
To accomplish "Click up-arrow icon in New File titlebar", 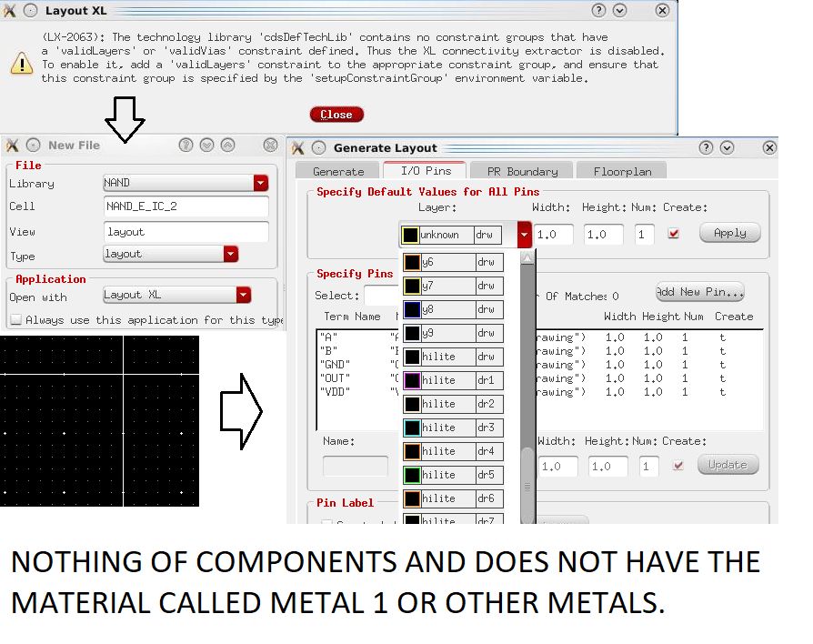I will 227,146.
